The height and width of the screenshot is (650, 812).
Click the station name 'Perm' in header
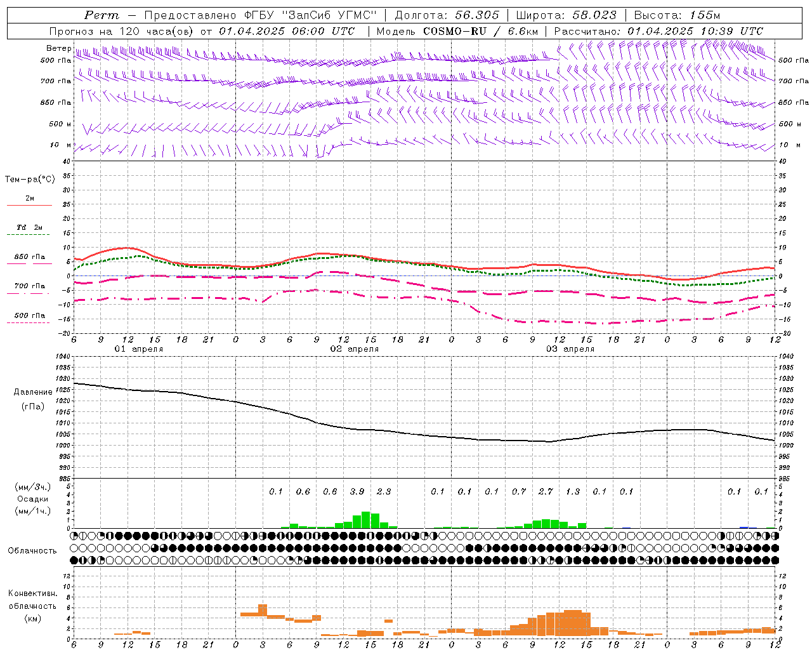pos(101,15)
